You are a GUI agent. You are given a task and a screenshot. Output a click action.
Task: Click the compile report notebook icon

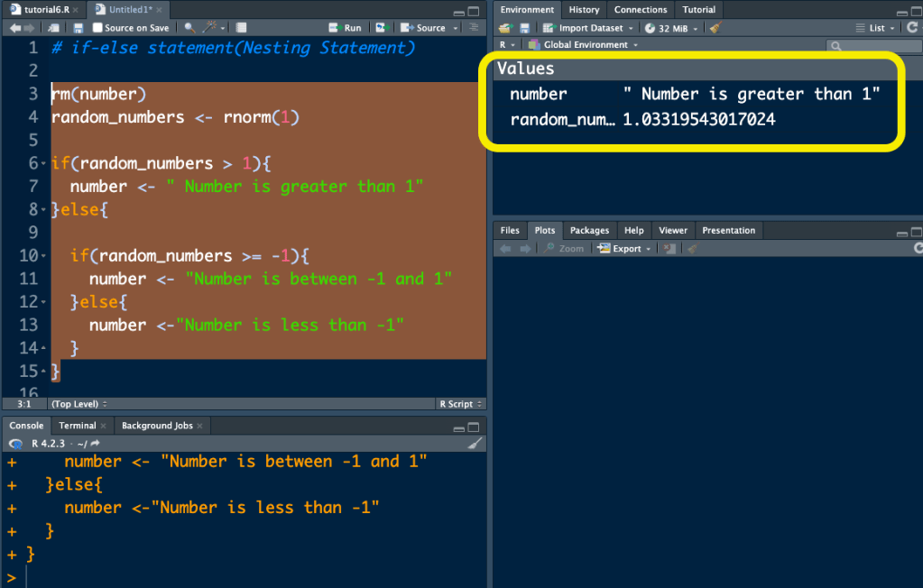[240, 28]
